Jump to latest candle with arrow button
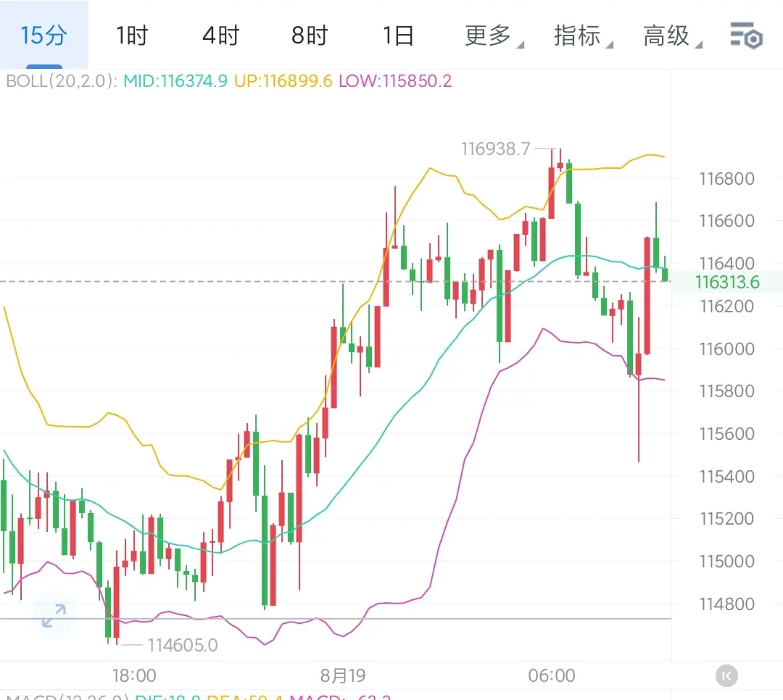Viewport: 783px width, 700px height. click(x=726, y=676)
